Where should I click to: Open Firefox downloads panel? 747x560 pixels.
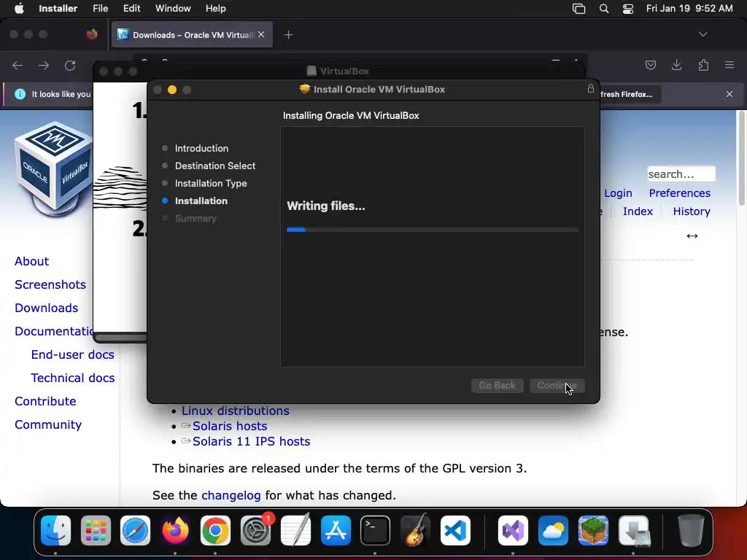pos(676,65)
